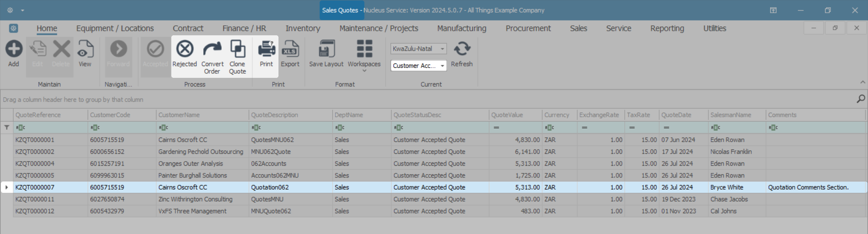Open the View quote icon
Viewport: 868px width, 234px height.
point(85,49)
